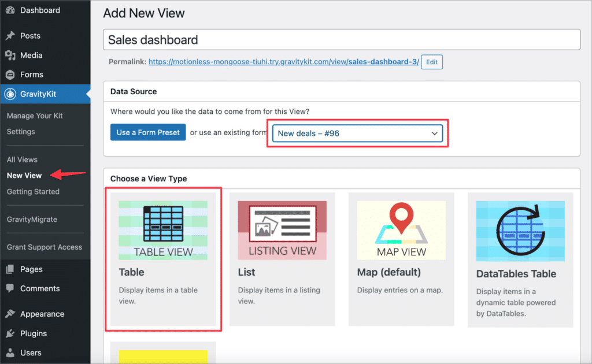The height and width of the screenshot is (364, 592).
Task: Click the Posts pushpin icon
Action: click(10, 35)
